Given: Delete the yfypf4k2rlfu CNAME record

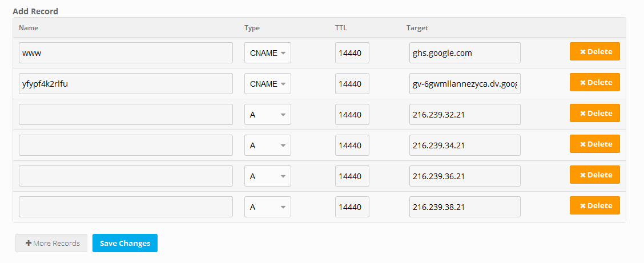Looking at the screenshot, I should (x=594, y=83).
